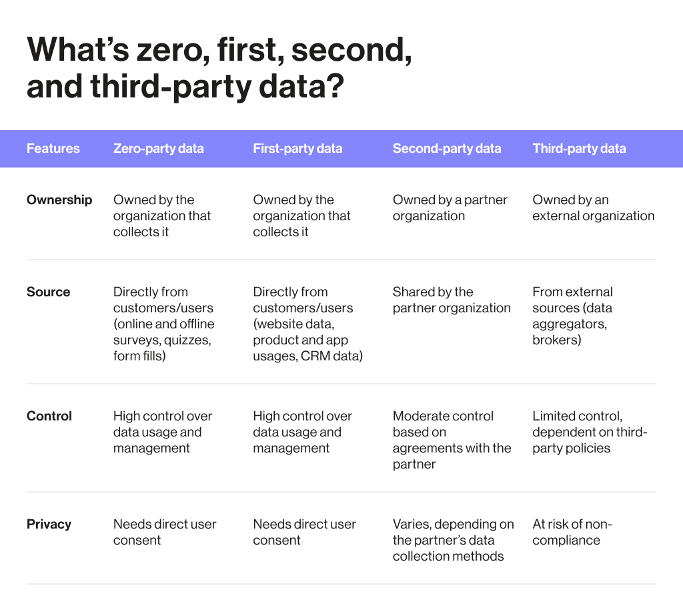
Task: Choose the Second-party data column header
Action: click(x=446, y=149)
